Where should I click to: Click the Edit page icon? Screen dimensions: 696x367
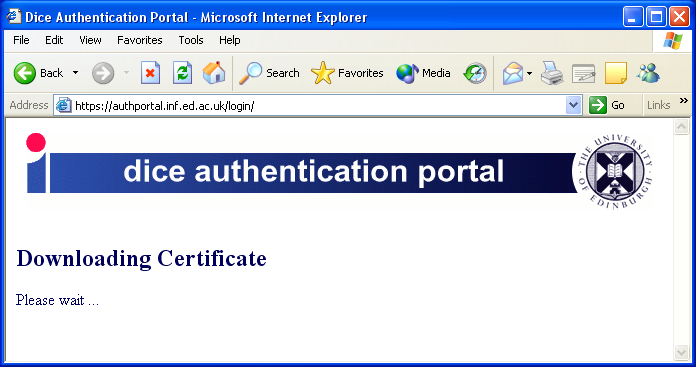pos(584,73)
